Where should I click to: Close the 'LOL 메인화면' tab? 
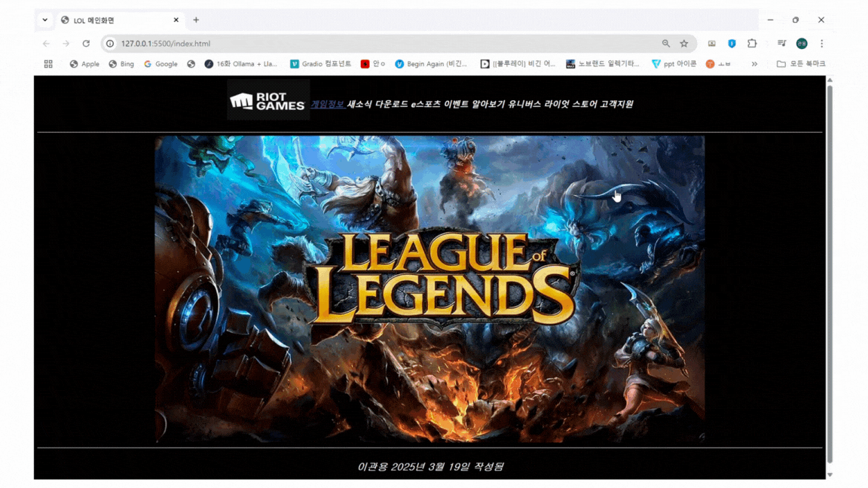(x=176, y=20)
